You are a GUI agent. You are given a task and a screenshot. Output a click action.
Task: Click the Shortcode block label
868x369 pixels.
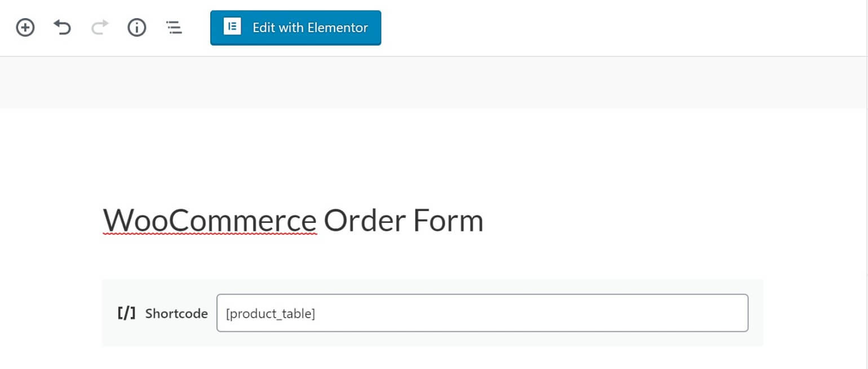pyautogui.click(x=176, y=314)
